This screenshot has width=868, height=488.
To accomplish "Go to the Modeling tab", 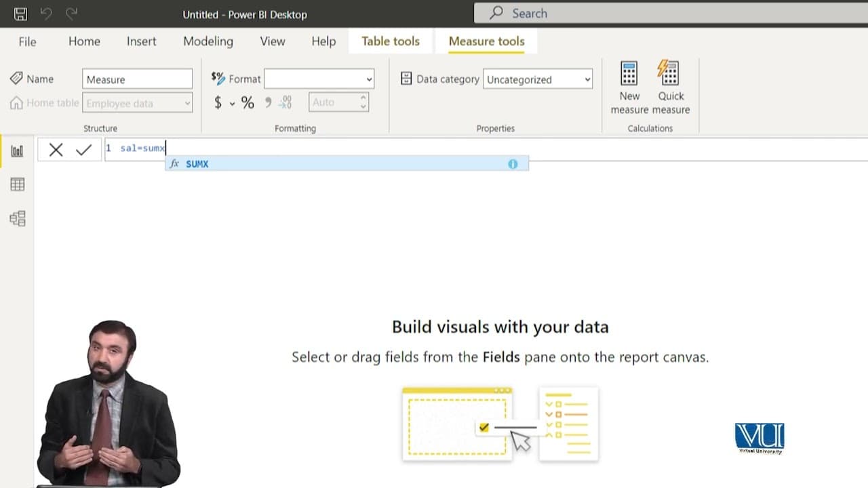I will (208, 41).
